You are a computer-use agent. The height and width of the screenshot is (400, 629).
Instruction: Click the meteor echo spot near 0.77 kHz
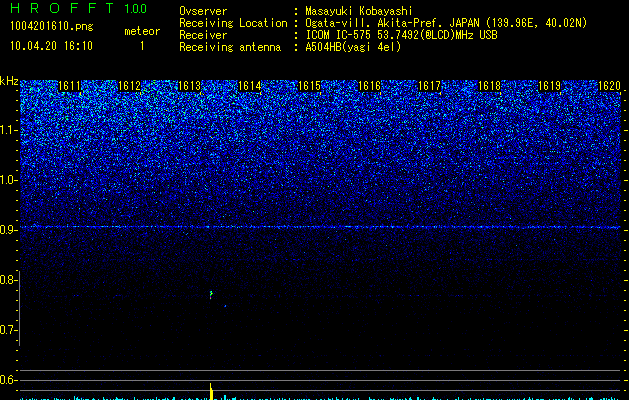coord(211,295)
